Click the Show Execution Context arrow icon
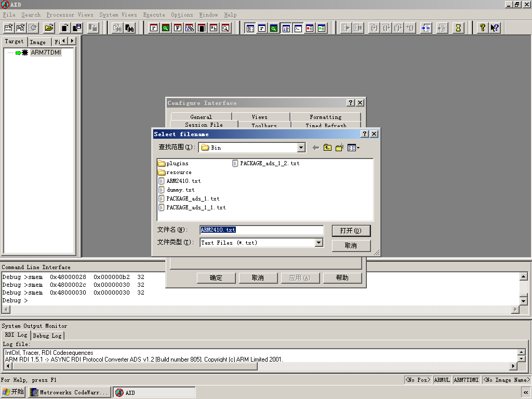The image size is (532, 399). point(426,28)
